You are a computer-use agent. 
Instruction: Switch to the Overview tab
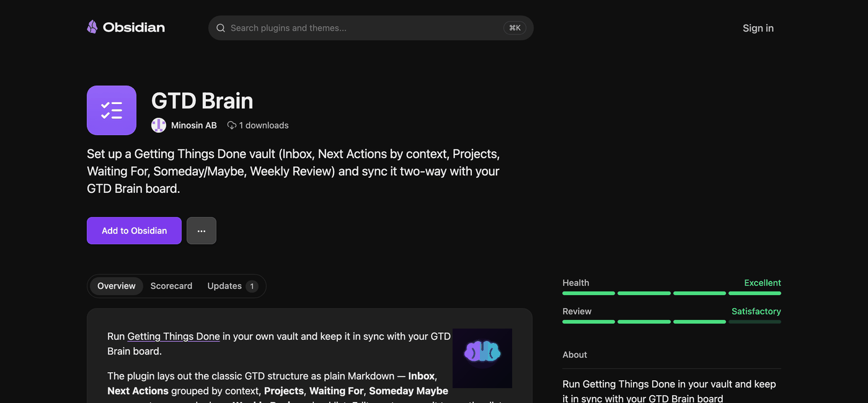(117, 286)
